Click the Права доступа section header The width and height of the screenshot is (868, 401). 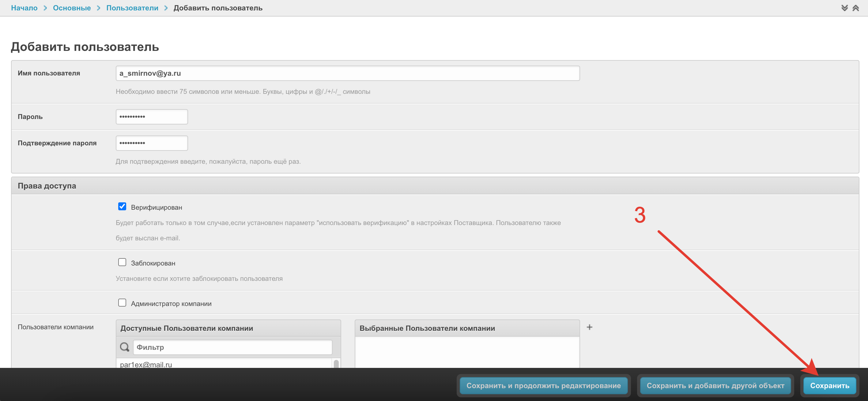click(435, 186)
